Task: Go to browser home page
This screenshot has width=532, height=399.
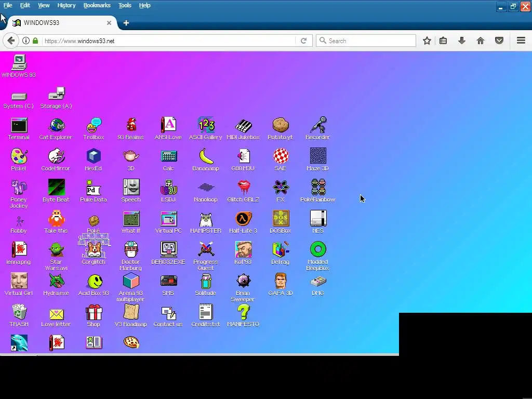Action: [x=481, y=41]
